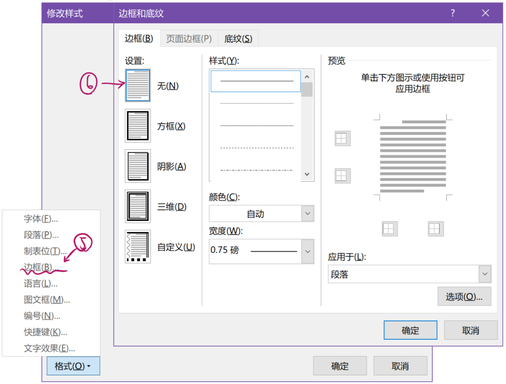Image resolution: width=506 pixels, height=384 pixels.
Task: Close the 边框和底纹 dialog
Action: coord(485,13)
